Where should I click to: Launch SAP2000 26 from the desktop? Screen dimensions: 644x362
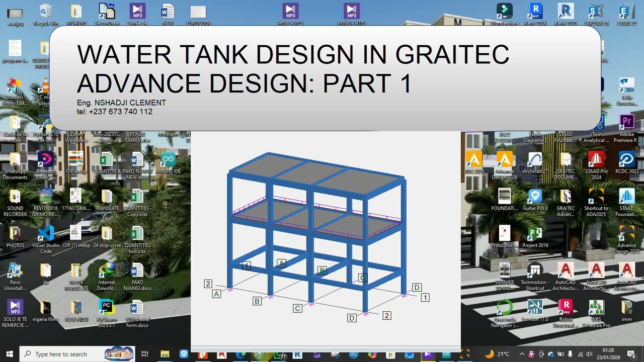point(596,14)
